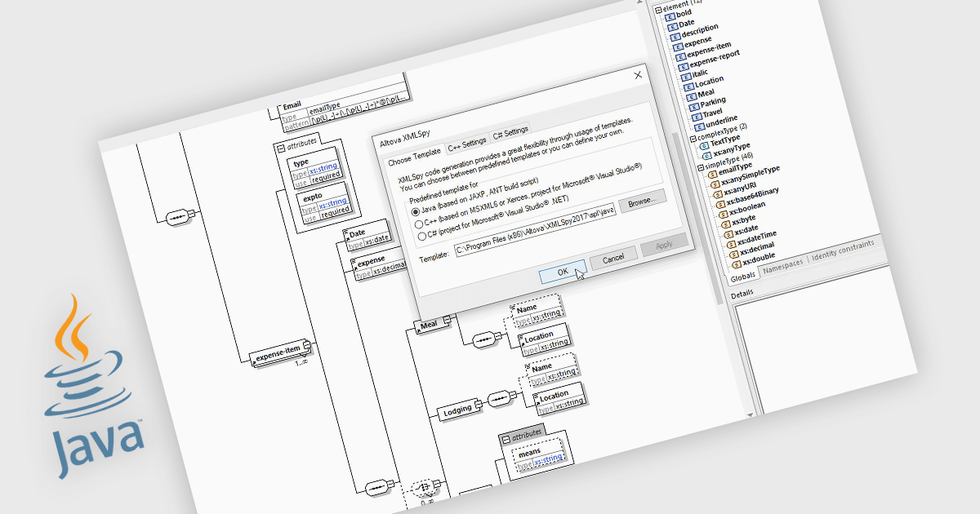This screenshot has width=980, height=514.
Task: Select the bold element icon
Action: pos(670,16)
